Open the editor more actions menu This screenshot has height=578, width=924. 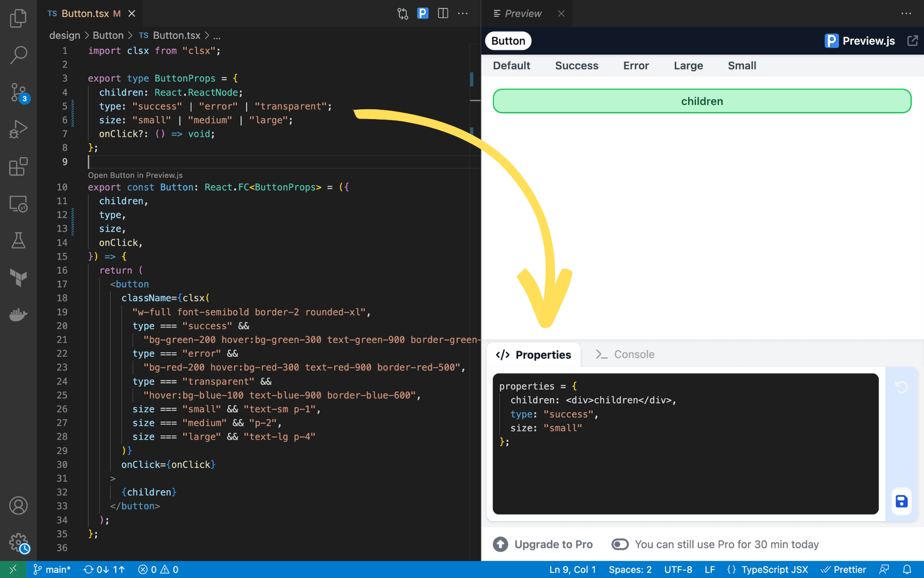[462, 13]
